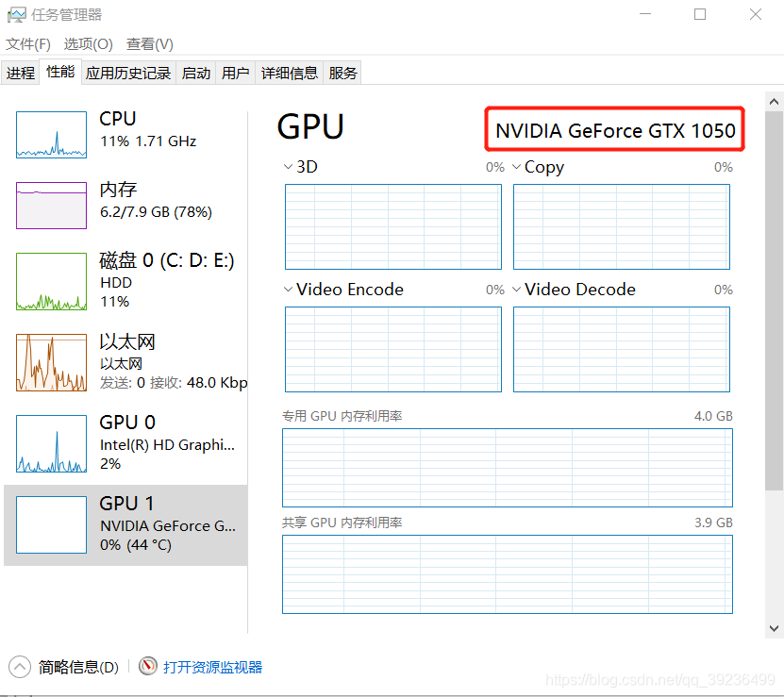The height and width of the screenshot is (697, 784).
Task: Click the scrollbar down arrow
Action: pos(774,628)
